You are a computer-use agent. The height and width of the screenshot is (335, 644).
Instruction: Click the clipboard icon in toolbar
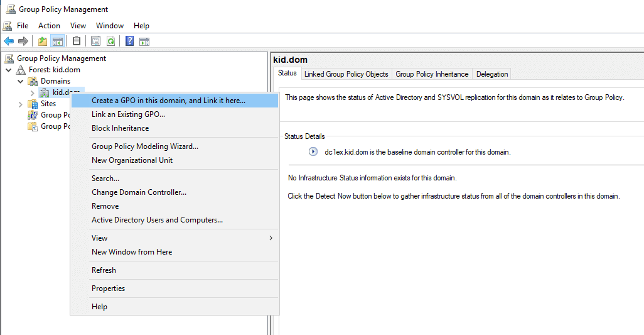click(x=77, y=41)
